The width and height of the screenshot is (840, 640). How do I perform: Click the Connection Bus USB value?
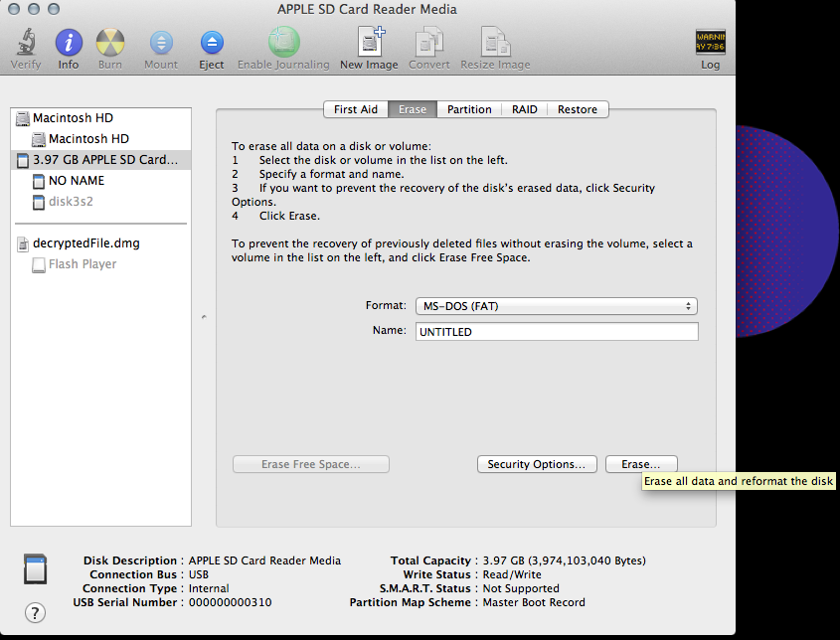pos(199,574)
